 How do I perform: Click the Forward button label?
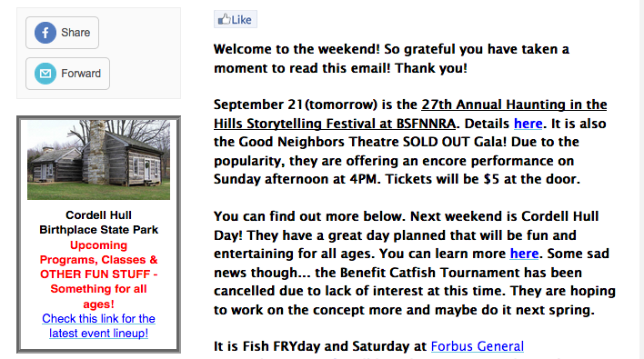pos(81,74)
